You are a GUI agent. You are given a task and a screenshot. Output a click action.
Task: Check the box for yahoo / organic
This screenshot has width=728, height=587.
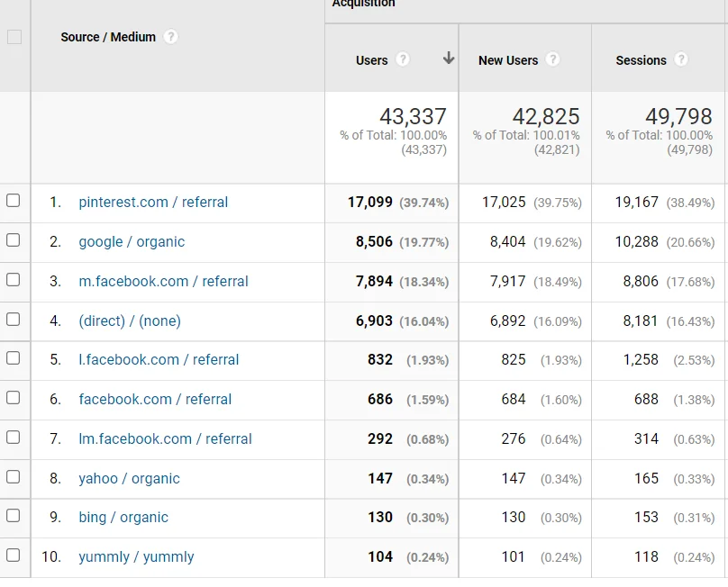(13, 477)
